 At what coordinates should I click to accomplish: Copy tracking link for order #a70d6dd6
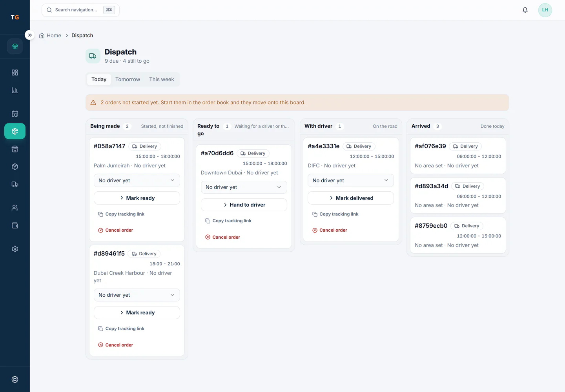click(x=228, y=221)
